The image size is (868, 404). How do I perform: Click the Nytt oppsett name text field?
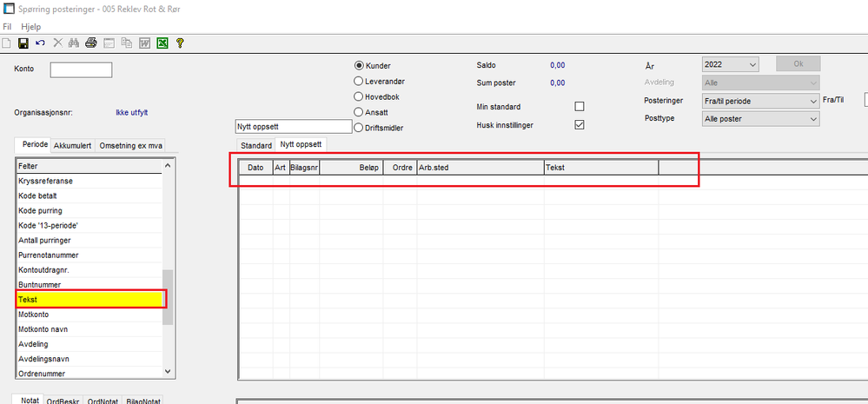click(x=294, y=126)
